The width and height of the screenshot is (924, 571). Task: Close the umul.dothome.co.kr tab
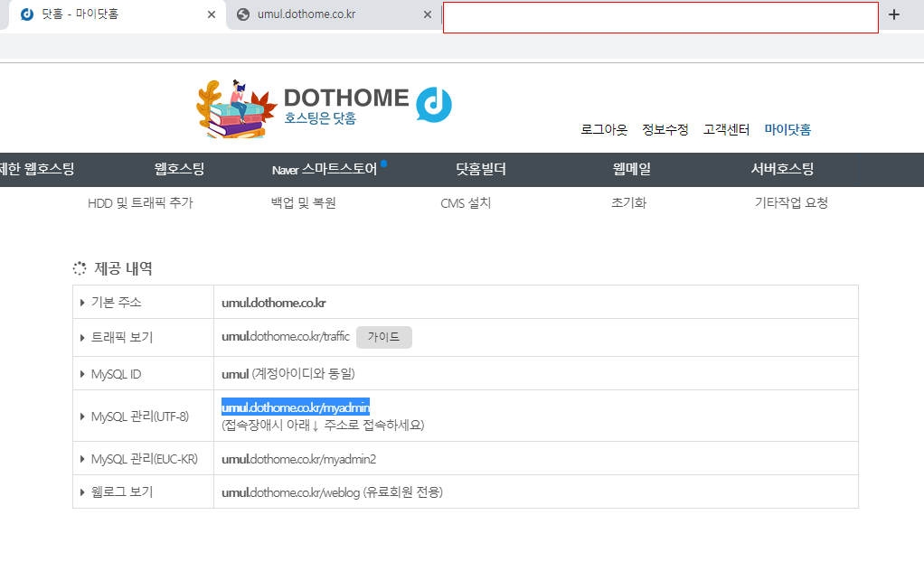pyautogui.click(x=428, y=14)
